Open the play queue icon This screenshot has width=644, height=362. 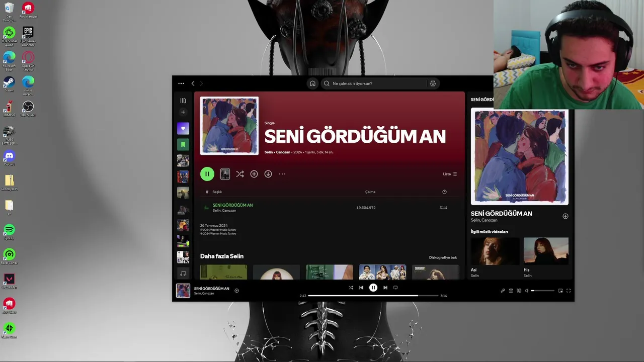click(511, 291)
